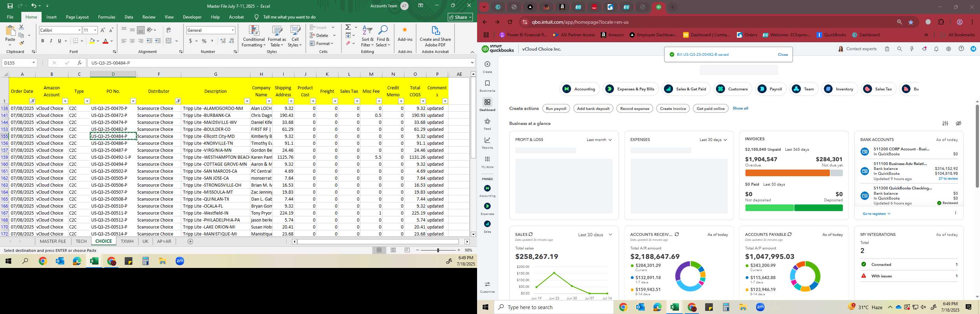Open QuickBooks notifications bell
The height and width of the screenshot is (314, 980).
936,49
